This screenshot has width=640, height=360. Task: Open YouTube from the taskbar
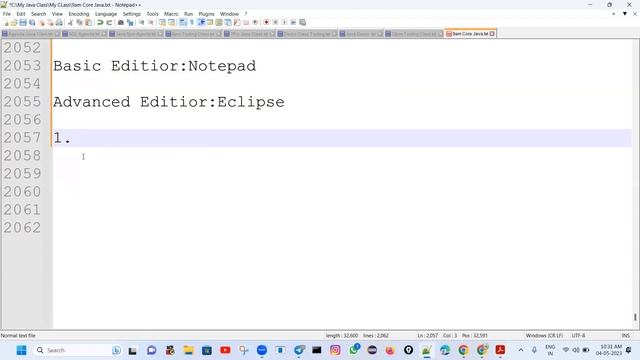pos(225,350)
